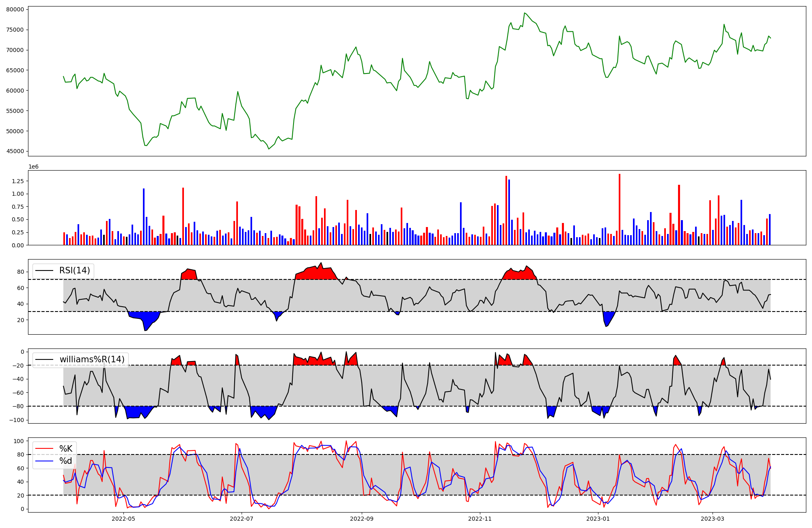The image size is (812, 528).
Task: Click the 2022-09 x-axis date label
Action: tap(361, 519)
